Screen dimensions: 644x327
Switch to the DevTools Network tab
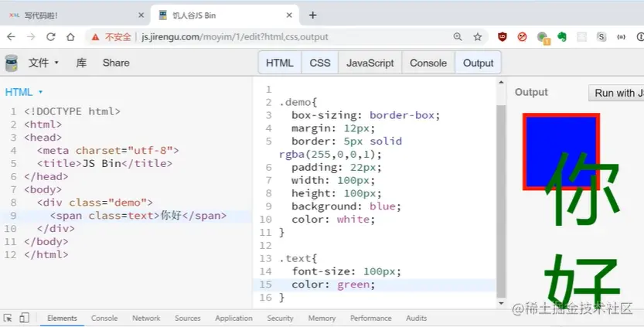pos(146,318)
